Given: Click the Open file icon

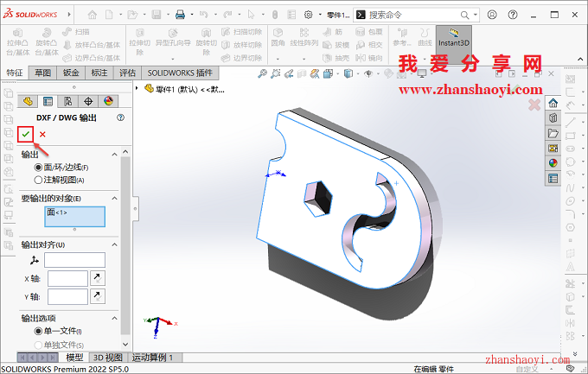Looking at the screenshot, I should (x=132, y=15).
